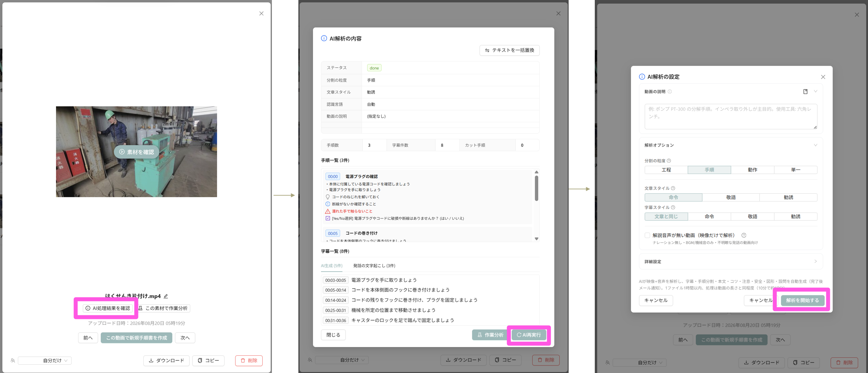Switch to the AI生成 (5件) tab
Image resolution: width=868 pixels, height=373 pixels.
click(332, 266)
